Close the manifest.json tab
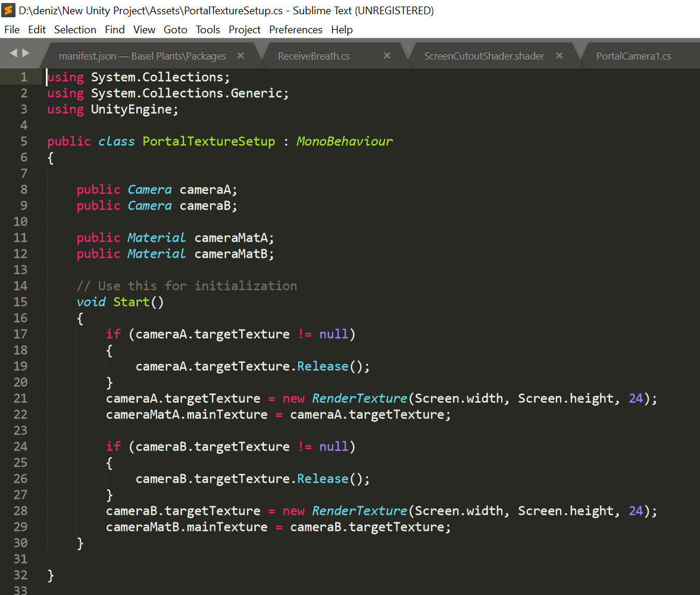Viewport: 700px width, 595px height. 240,56
